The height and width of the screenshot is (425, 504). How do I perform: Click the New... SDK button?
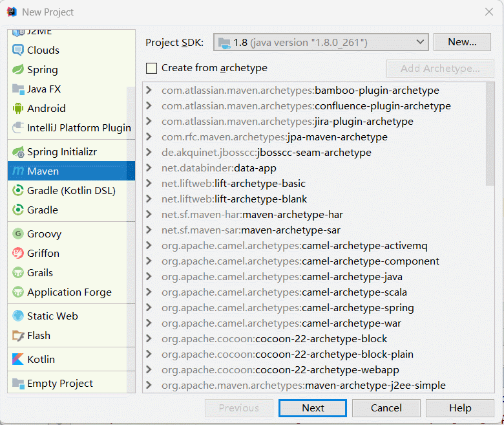(462, 42)
